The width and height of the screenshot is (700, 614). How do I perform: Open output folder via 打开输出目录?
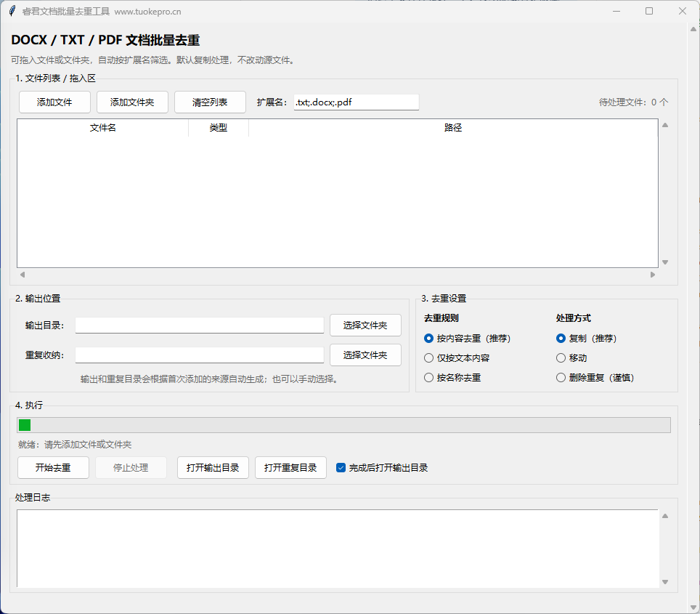pos(213,467)
